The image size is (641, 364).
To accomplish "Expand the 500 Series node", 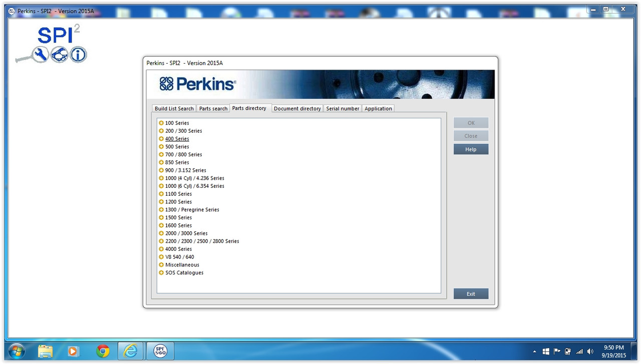I will click(x=161, y=147).
